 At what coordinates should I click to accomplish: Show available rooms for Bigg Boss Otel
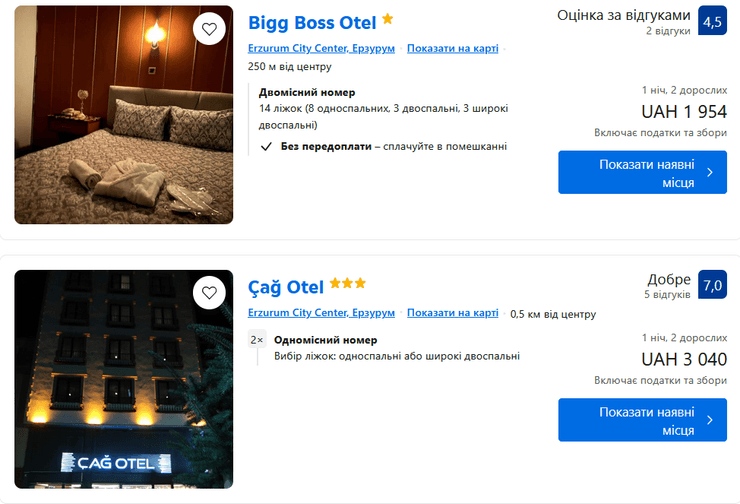(x=642, y=172)
